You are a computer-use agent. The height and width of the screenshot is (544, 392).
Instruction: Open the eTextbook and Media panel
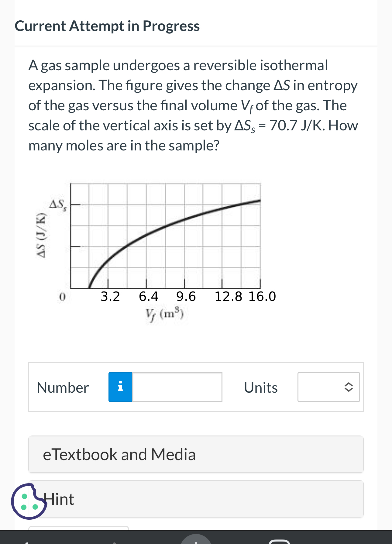[x=196, y=454]
